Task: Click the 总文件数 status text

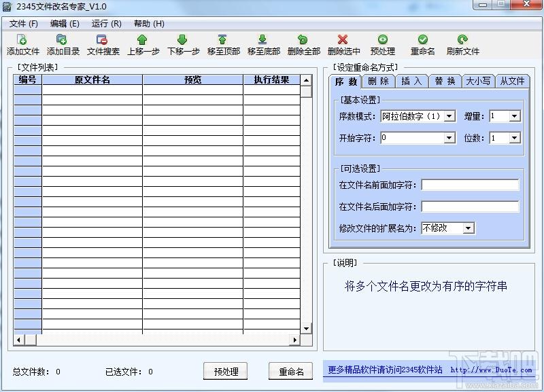Action: tap(37, 372)
